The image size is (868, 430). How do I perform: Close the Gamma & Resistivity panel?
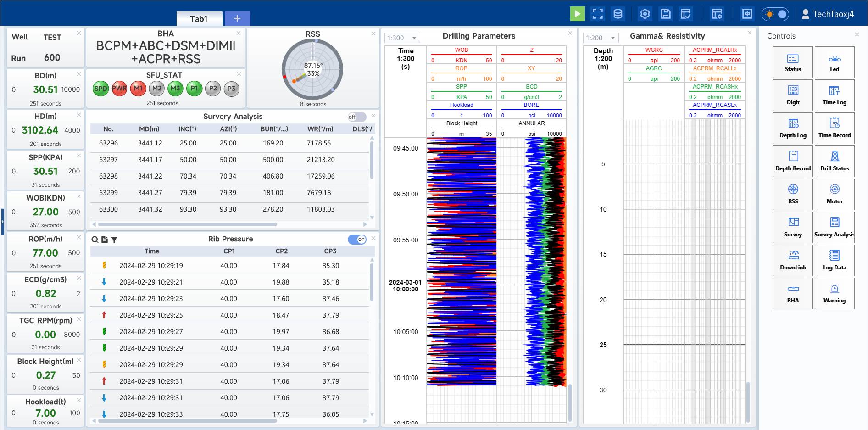750,33
